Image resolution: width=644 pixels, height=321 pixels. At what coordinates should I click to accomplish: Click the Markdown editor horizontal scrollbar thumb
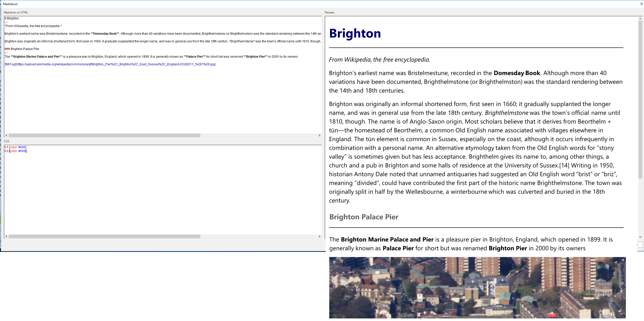point(104,135)
